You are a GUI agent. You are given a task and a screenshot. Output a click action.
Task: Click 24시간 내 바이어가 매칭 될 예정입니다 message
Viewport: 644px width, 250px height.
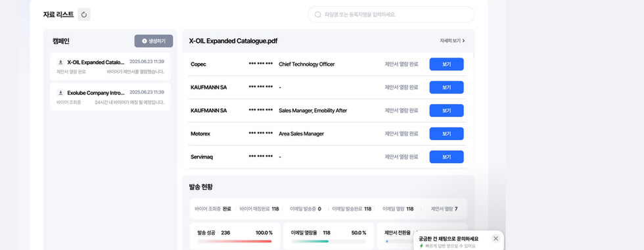129,103
